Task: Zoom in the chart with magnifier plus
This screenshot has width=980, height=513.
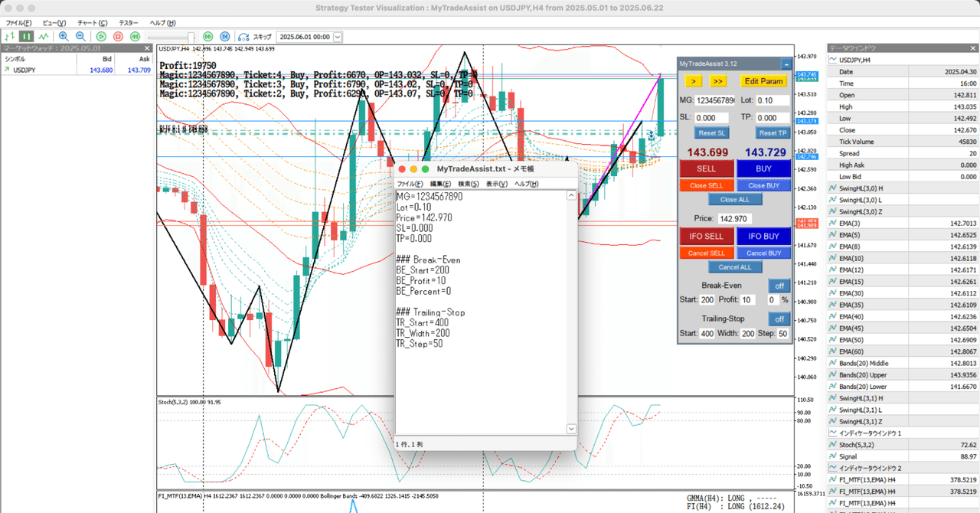Action: (64, 36)
